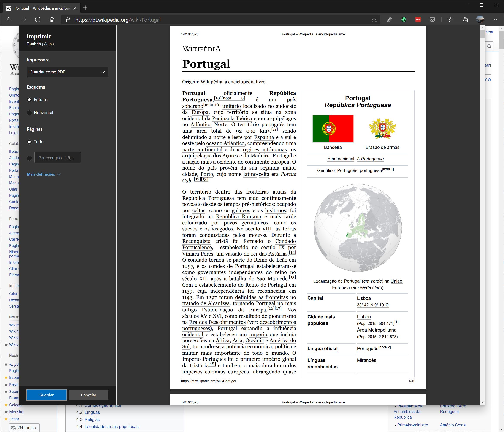This screenshot has height=432, width=504.
Task: Click the Primeiro-ministro link
Action: coord(412,425)
